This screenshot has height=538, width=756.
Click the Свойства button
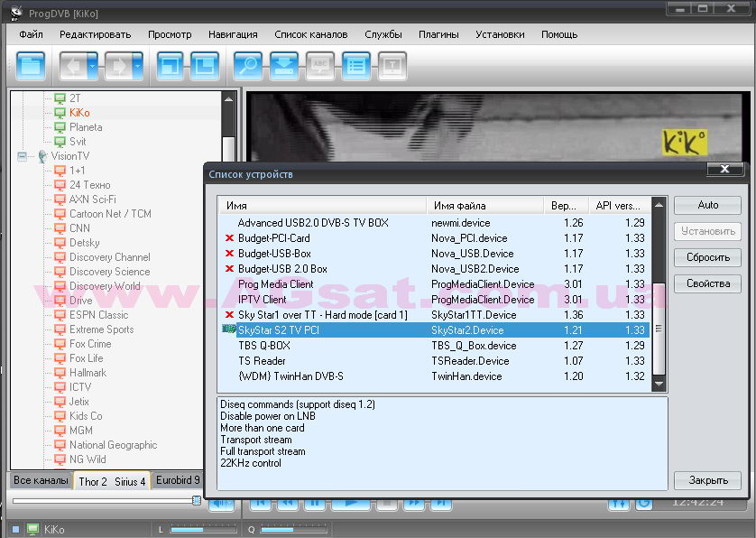point(707,283)
